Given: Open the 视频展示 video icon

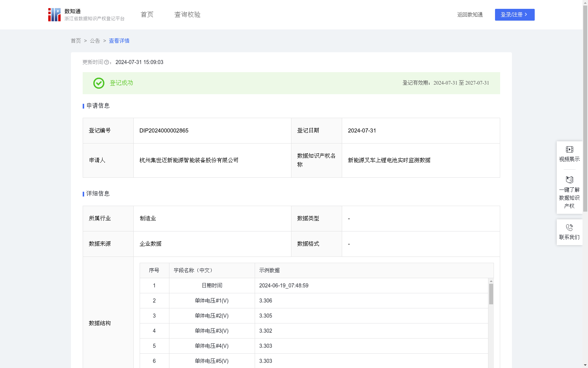Looking at the screenshot, I should click(569, 149).
